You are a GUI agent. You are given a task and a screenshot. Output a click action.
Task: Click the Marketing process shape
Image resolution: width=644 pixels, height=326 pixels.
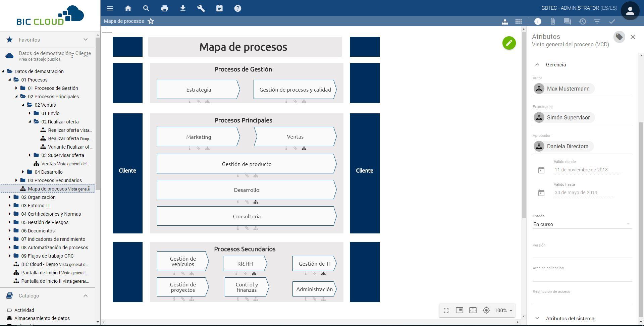[x=198, y=137]
